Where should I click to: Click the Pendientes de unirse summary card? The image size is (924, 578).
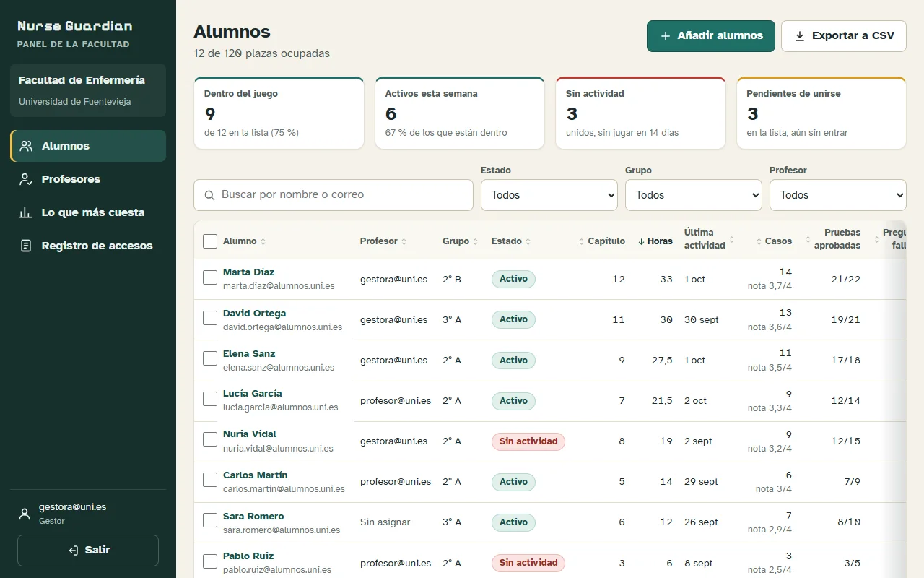(821, 113)
